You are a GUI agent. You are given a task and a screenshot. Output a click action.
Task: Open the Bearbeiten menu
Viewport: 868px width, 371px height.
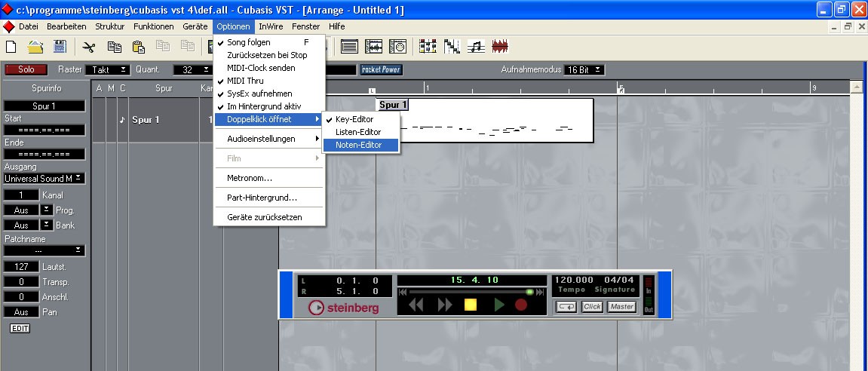tap(66, 26)
